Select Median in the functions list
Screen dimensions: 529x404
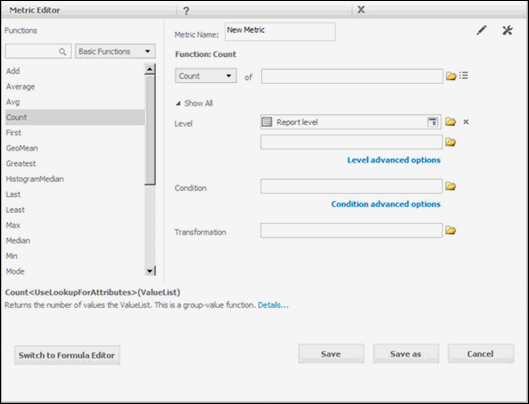[x=18, y=241]
